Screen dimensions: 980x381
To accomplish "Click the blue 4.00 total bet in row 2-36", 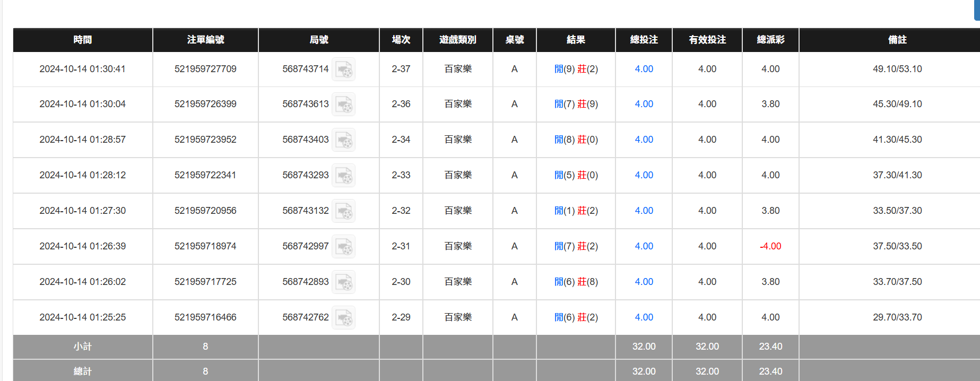I will [644, 104].
